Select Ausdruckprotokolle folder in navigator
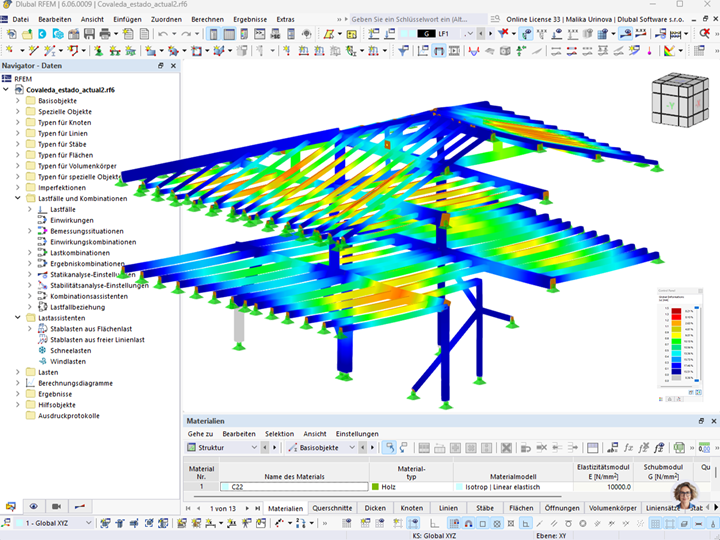Viewport: 720px width, 540px height. click(x=69, y=416)
